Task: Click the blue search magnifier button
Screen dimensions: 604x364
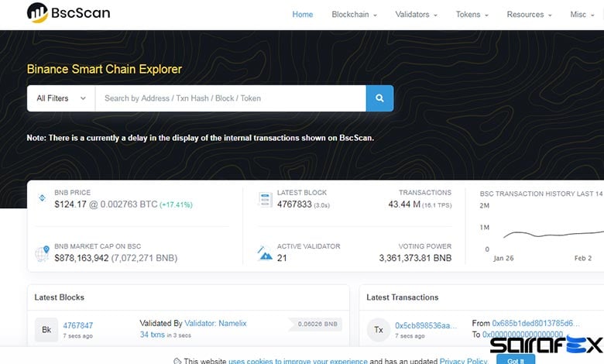Action: tap(379, 98)
